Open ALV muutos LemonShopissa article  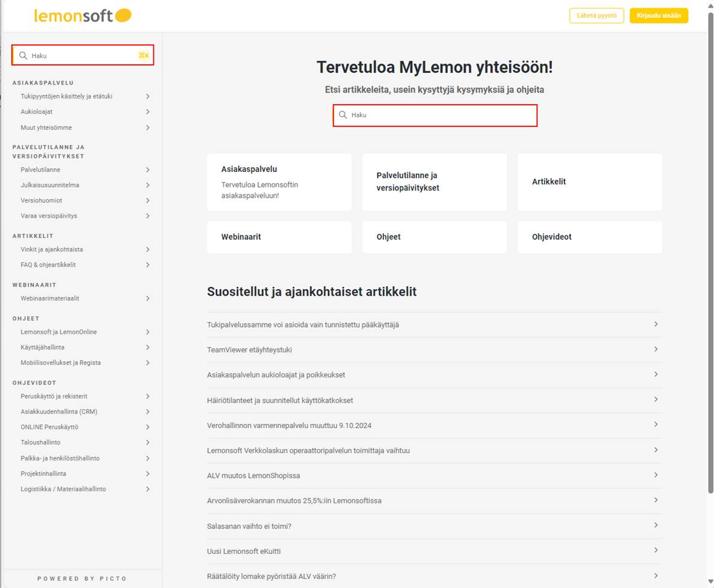click(x=435, y=476)
